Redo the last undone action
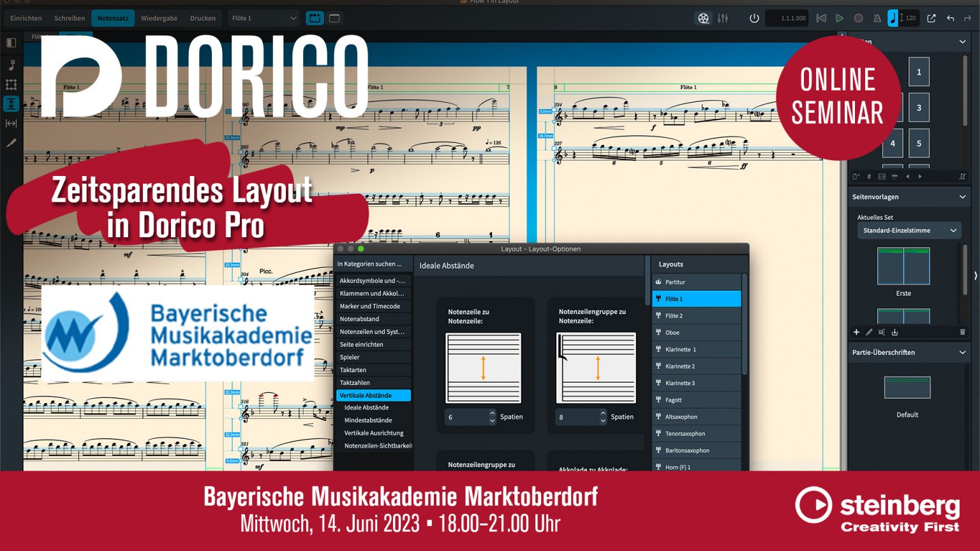This screenshot has width=980, height=551. (968, 18)
